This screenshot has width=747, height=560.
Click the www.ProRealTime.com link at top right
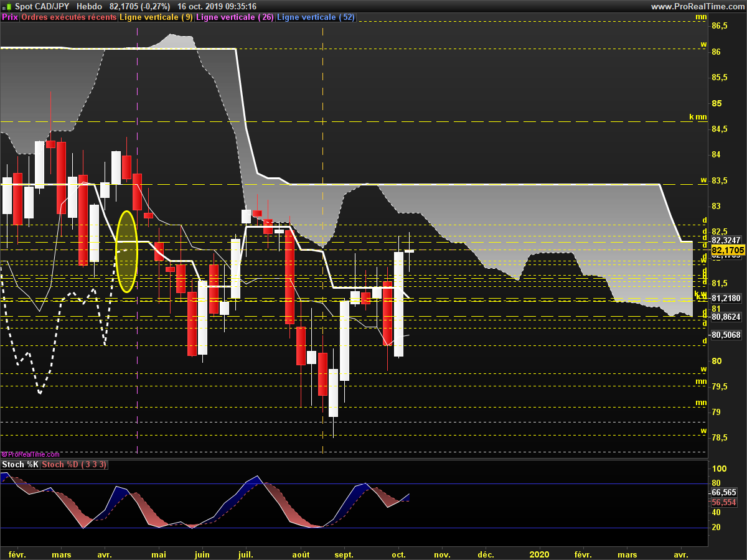click(697, 6)
